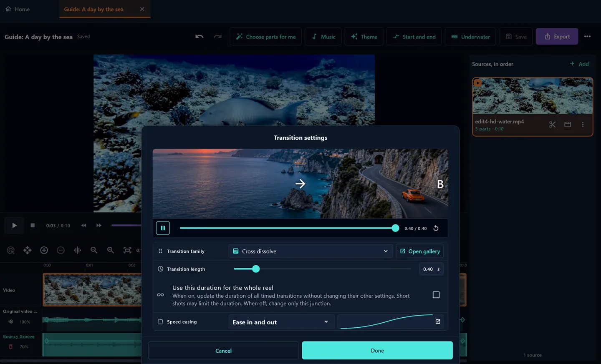
Task: Click the redo arrow in the toolbar
Action: tap(217, 37)
